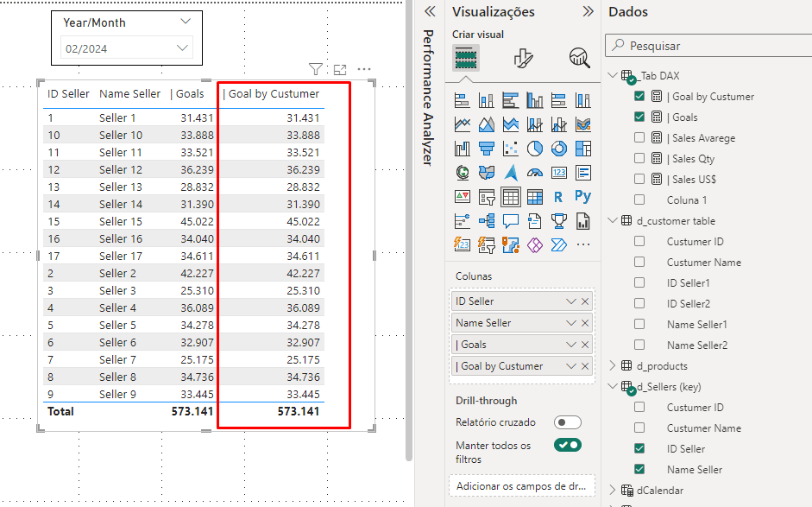
Task: Uncheck the | Goals measure checkbox
Action: (x=639, y=117)
